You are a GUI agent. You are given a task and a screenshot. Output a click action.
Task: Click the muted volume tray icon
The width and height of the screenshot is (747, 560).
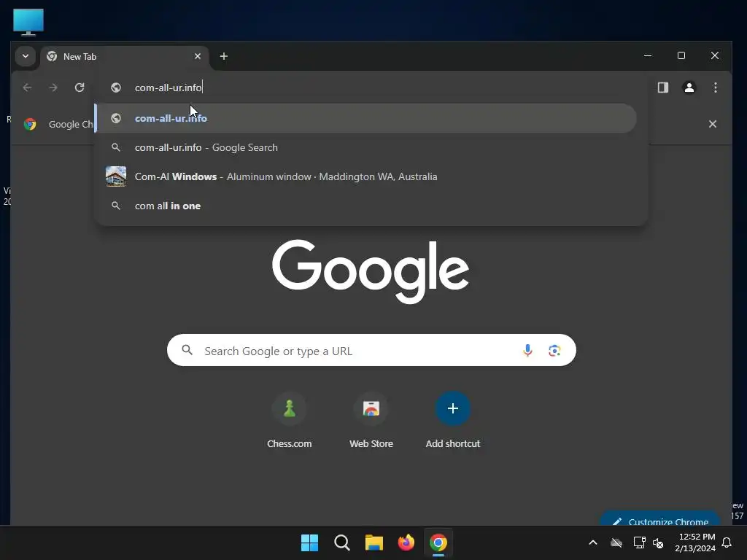click(658, 542)
